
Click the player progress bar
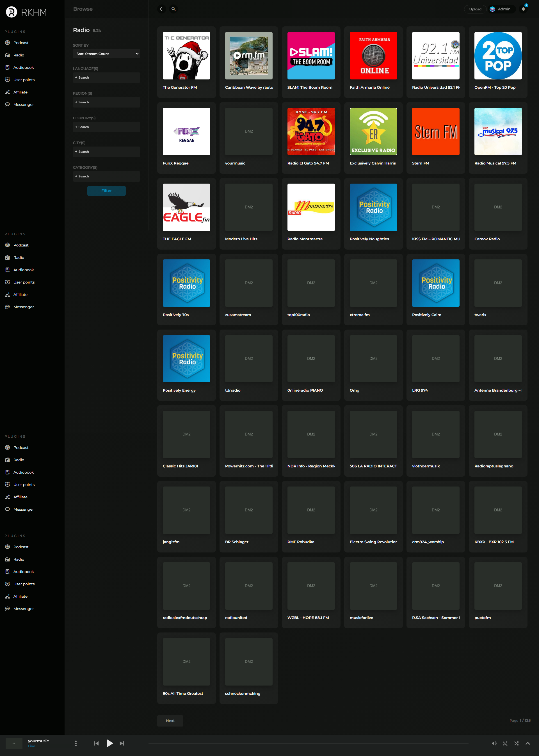(308, 743)
